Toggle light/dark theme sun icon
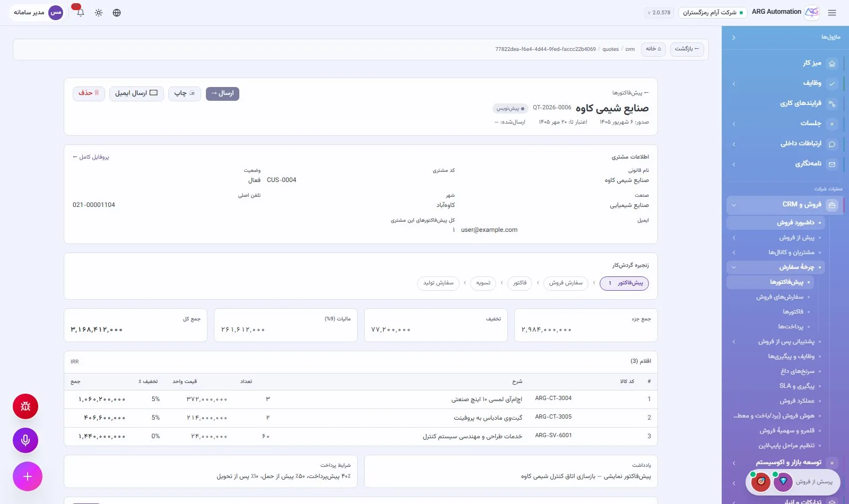 [99, 13]
